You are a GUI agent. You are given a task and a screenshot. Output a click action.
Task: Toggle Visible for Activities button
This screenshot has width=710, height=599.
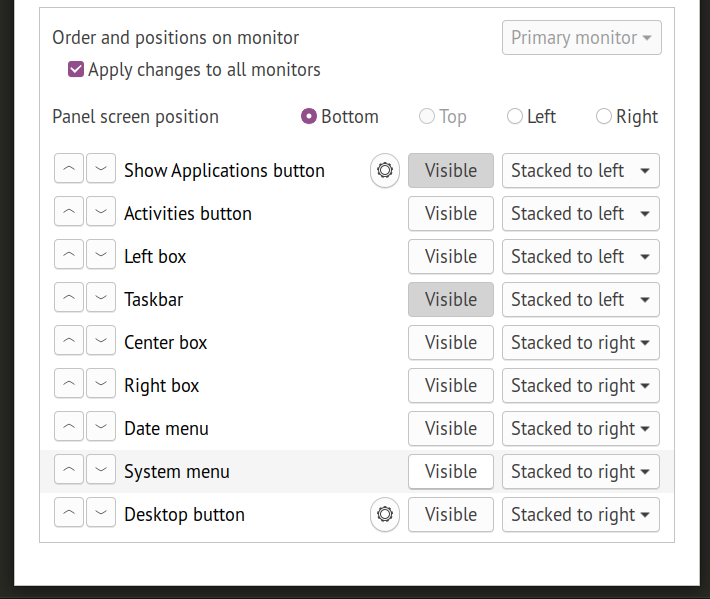[x=451, y=213]
